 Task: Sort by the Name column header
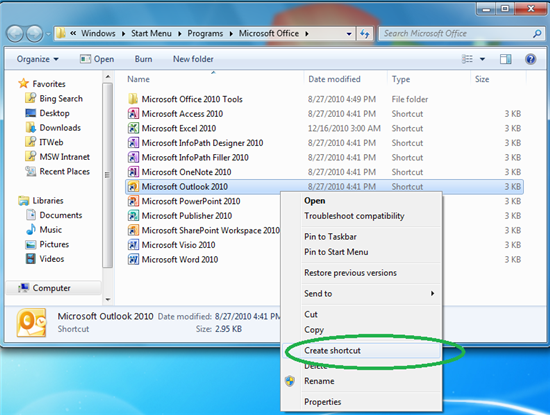(139, 79)
